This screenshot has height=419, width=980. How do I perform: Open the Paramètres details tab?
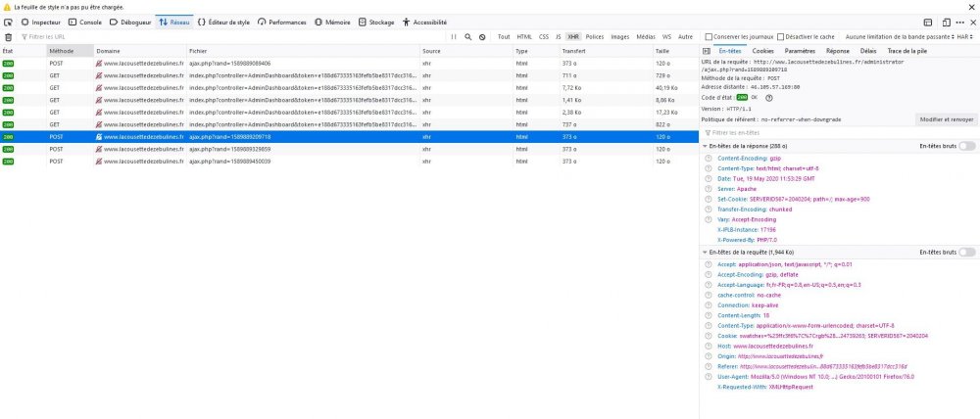800,51
